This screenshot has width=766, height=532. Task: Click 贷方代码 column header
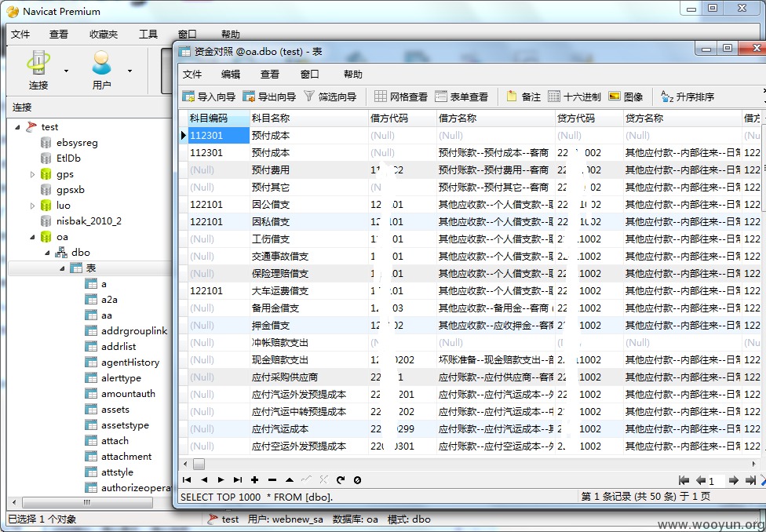[x=589, y=118]
